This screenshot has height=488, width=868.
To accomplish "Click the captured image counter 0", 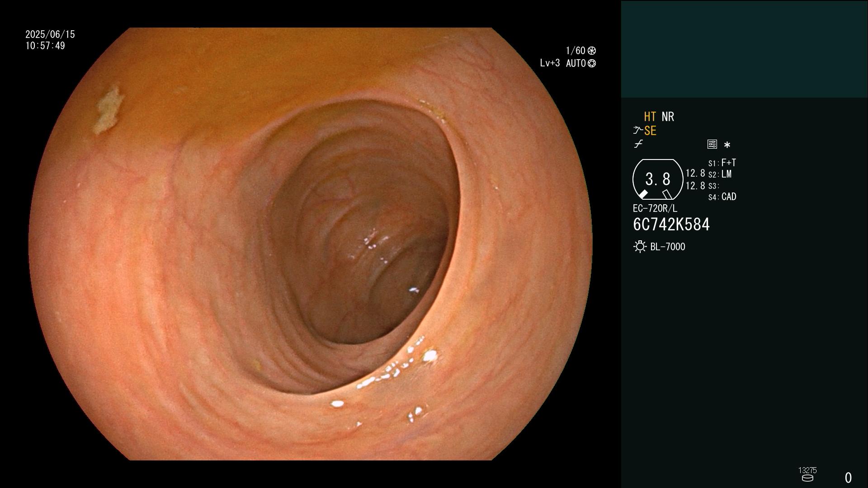I will tap(848, 478).
